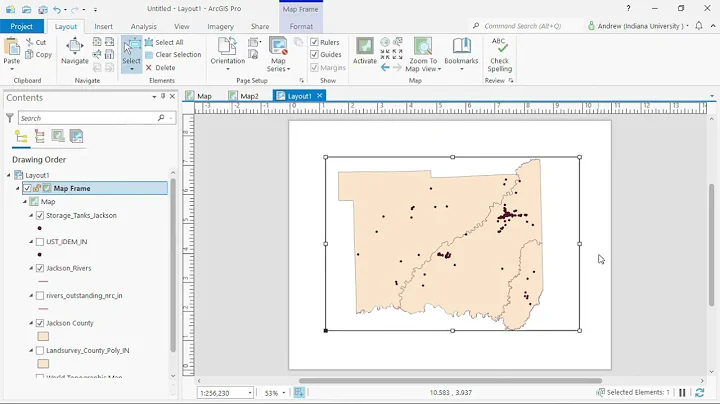
Task: Click Storage_Tanks_Jackson point symbol
Action: pyautogui.click(x=40, y=228)
